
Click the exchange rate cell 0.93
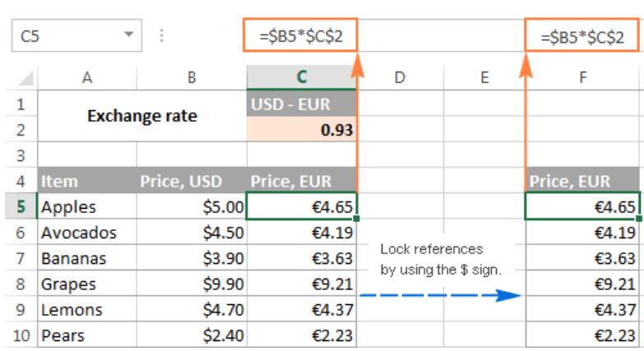coord(302,129)
